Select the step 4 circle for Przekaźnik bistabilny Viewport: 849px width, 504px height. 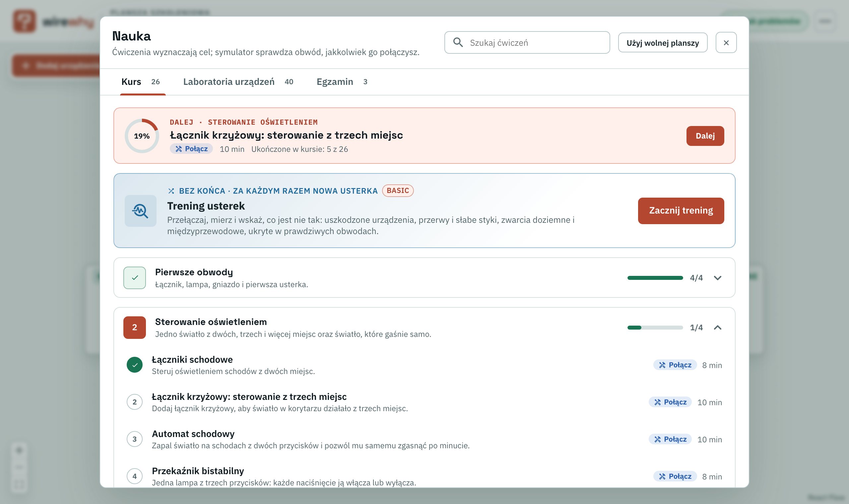click(x=135, y=476)
